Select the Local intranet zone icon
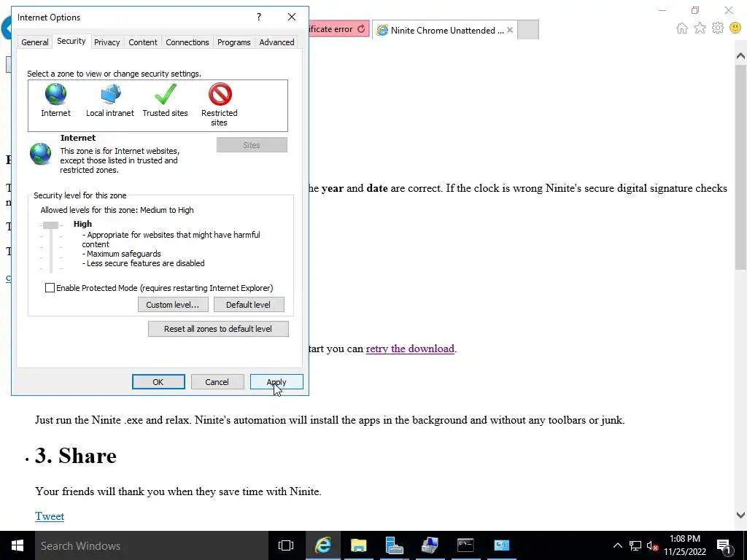The height and width of the screenshot is (560, 747). [111, 94]
